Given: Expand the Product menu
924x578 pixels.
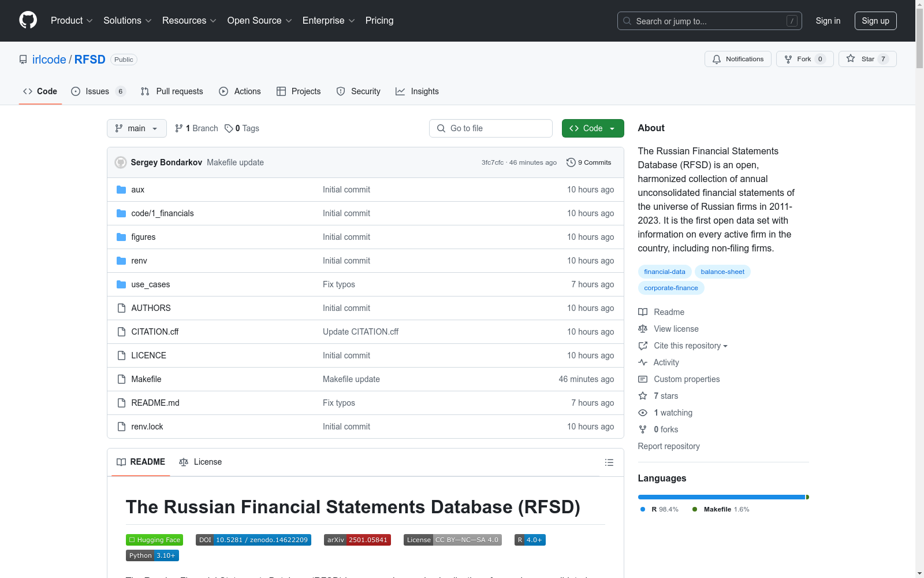Looking at the screenshot, I should tap(72, 20).
